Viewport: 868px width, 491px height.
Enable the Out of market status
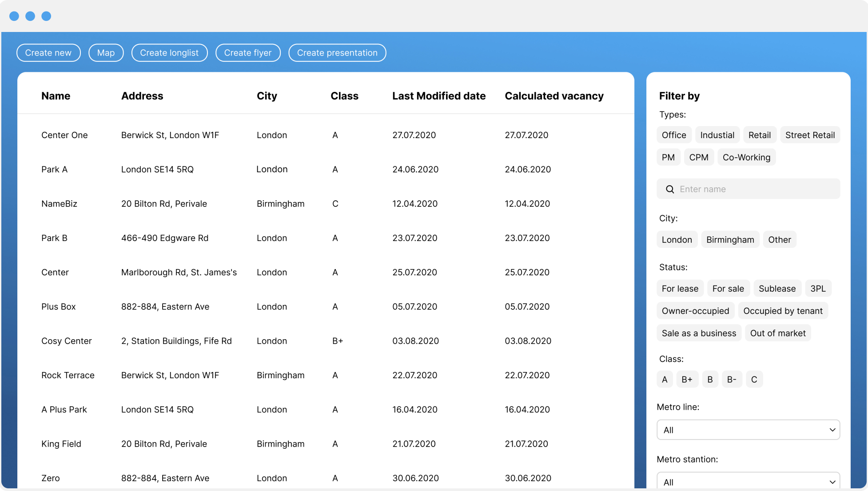pos(777,333)
